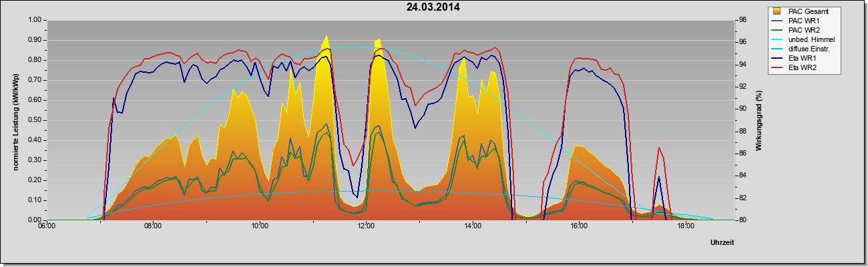Click the 08:00 time axis label
868x267 pixels.
pyautogui.click(x=153, y=227)
